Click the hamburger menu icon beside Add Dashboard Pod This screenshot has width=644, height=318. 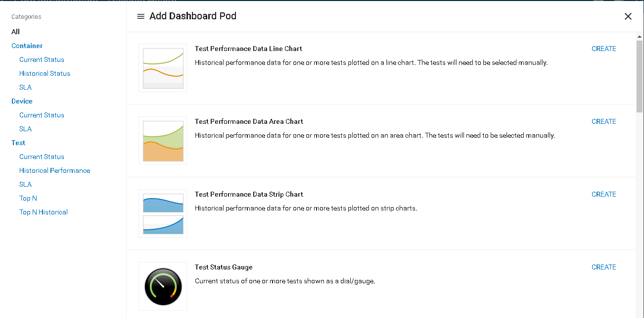point(140,16)
